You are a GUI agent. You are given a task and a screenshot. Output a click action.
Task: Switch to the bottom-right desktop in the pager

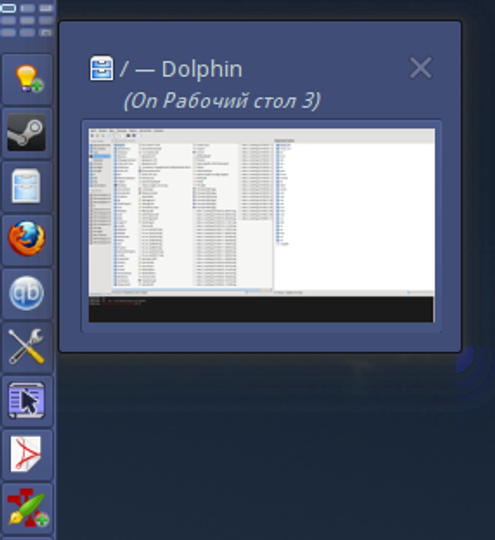coord(46,33)
